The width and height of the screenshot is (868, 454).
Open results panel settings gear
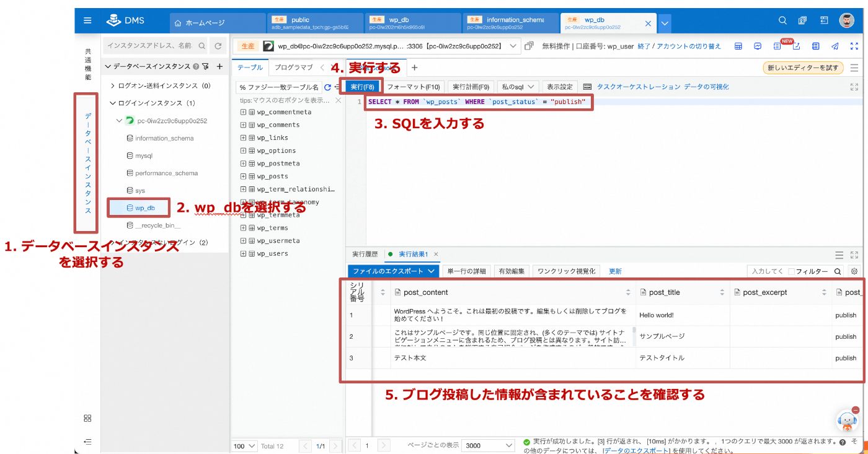click(854, 271)
